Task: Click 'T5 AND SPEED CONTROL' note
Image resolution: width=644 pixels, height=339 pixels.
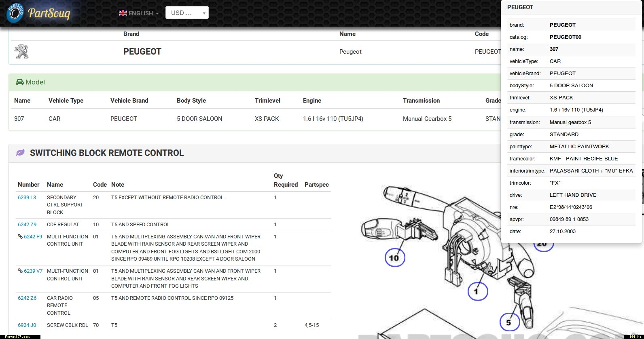Action: pyautogui.click(x=140, y=225)
